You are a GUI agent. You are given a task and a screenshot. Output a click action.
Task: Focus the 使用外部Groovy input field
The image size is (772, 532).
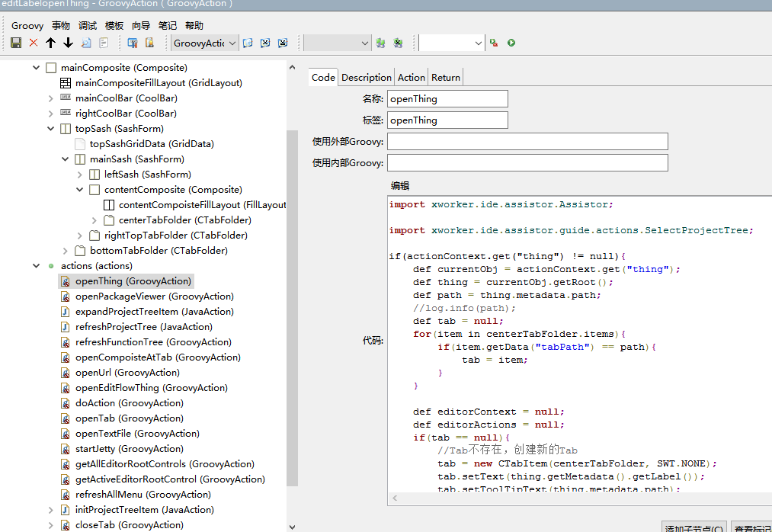[528, 141]
